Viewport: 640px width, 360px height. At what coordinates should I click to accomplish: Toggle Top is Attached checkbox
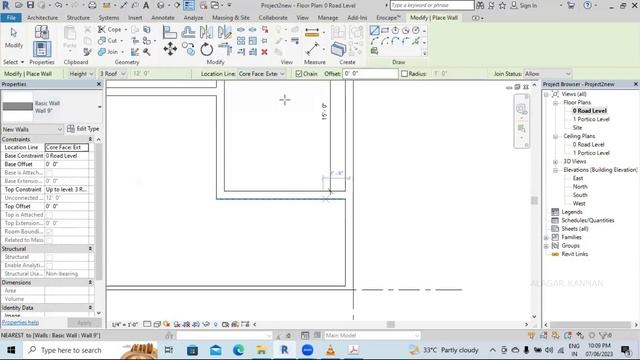click(x=49, y=215)
